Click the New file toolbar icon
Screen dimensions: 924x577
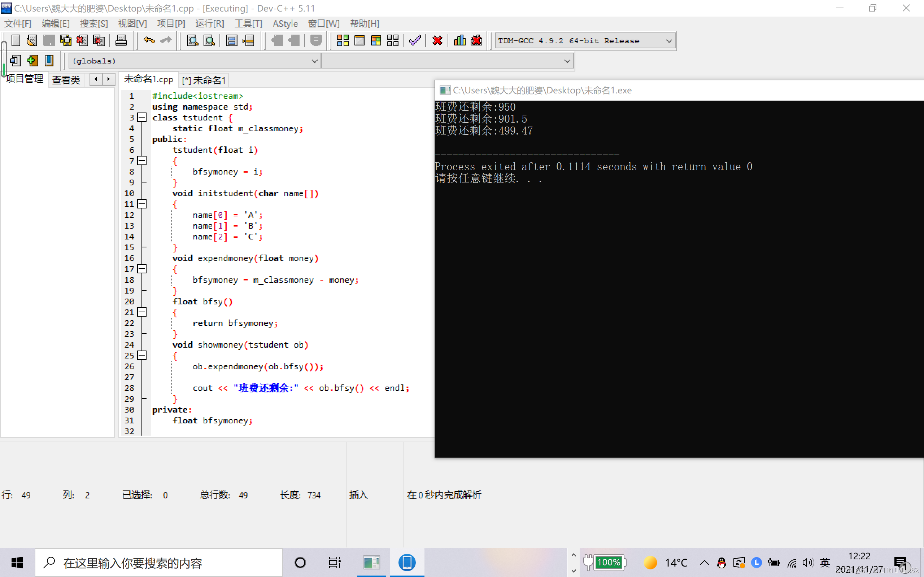(x=16, y=40)
